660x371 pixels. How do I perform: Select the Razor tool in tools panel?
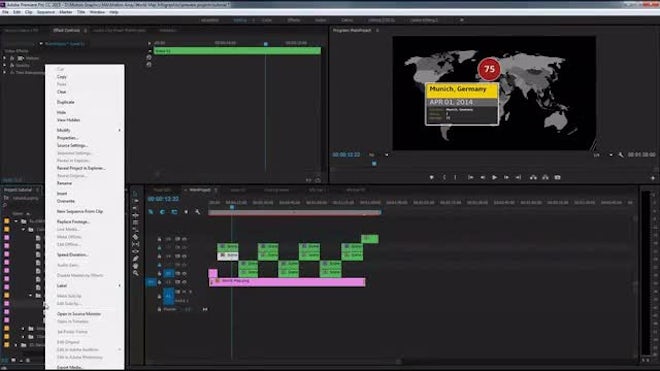pyautogui.click(x=135, y=237)
